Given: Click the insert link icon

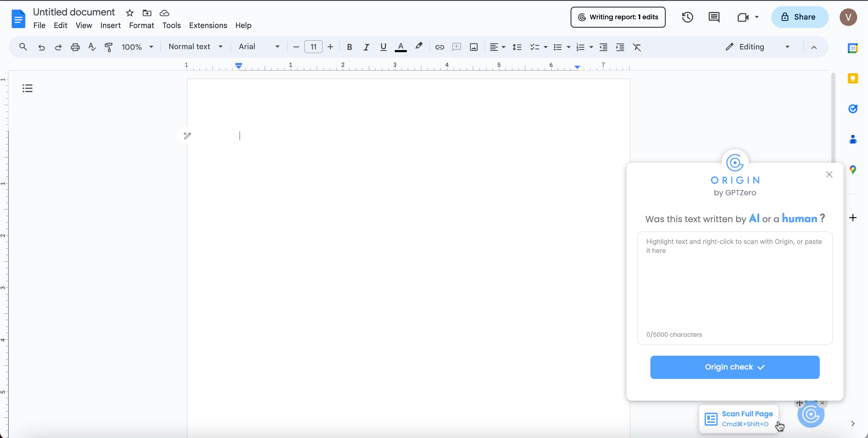Looking at the screenshot, I should point(439,47).
